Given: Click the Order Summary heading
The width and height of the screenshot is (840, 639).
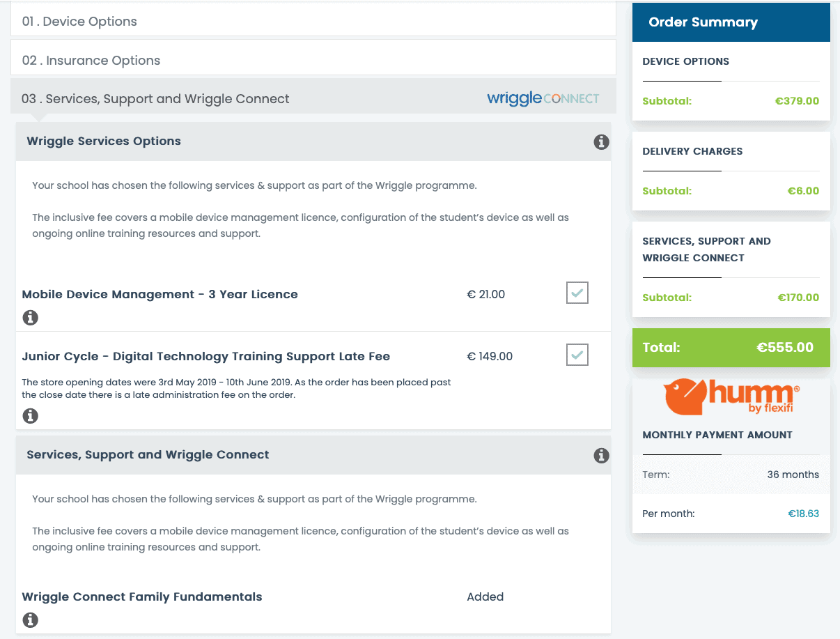Looking at the screenshot, I should tap(703, 22).
